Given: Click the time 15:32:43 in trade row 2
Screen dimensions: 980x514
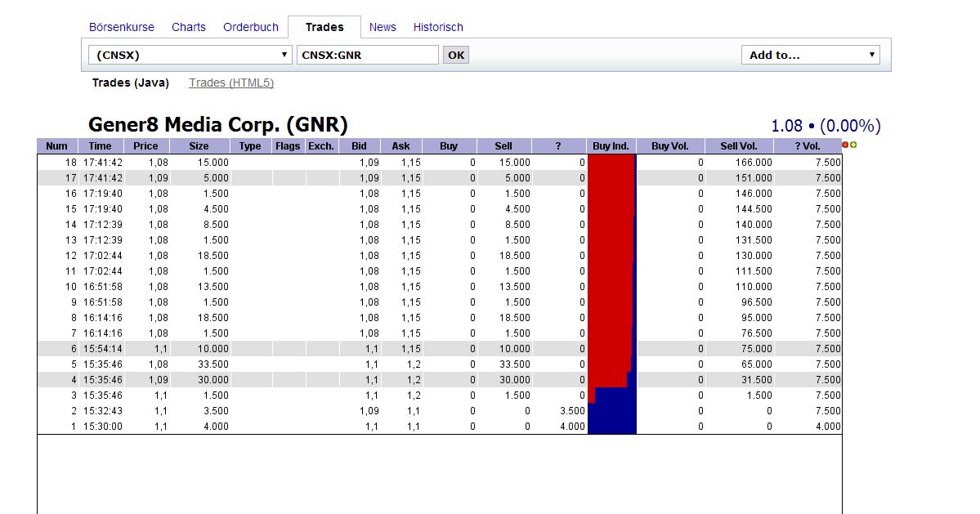Looking at the screenshot, I should [x=103, y=411].
